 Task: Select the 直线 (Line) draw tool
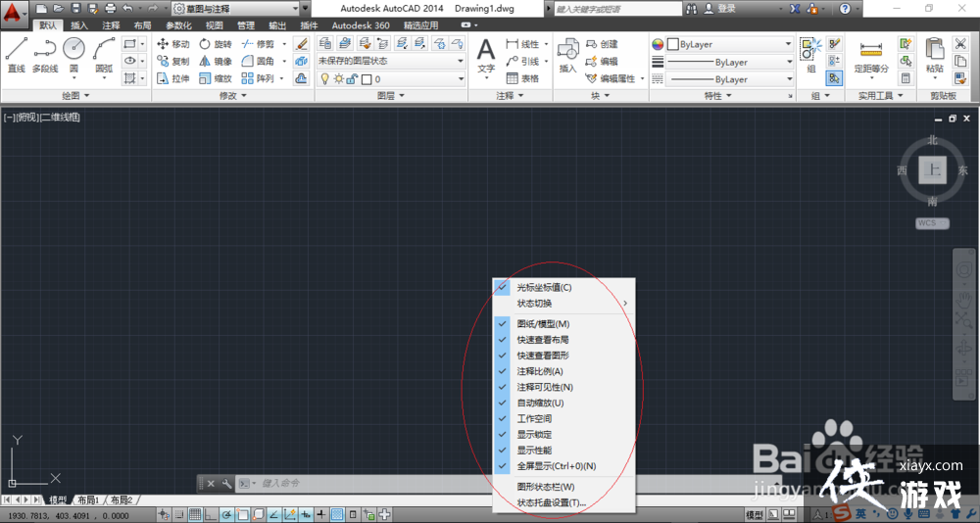17,55
